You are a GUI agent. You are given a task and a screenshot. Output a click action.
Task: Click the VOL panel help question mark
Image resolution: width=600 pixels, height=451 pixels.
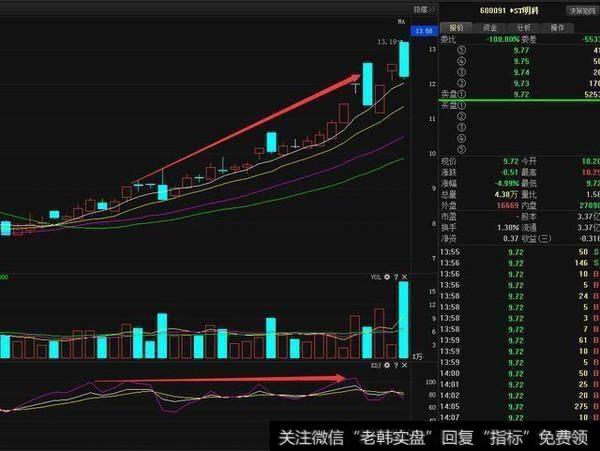click(x=396, y=276)
